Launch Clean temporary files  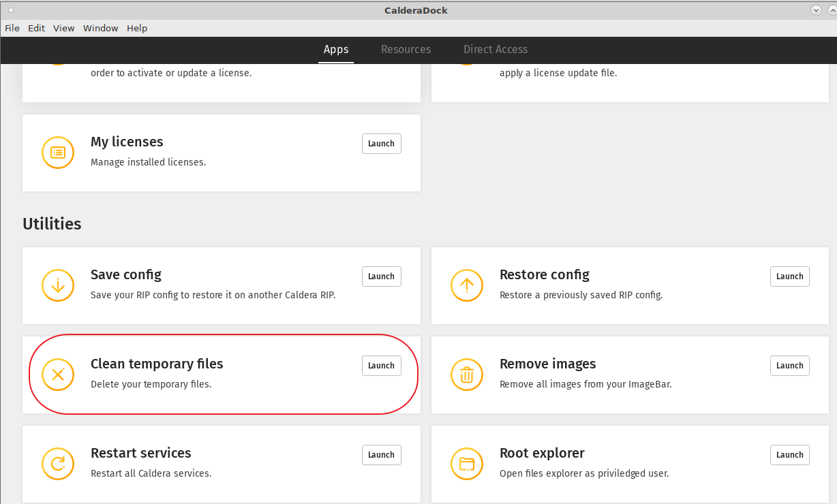click(381, 366)
